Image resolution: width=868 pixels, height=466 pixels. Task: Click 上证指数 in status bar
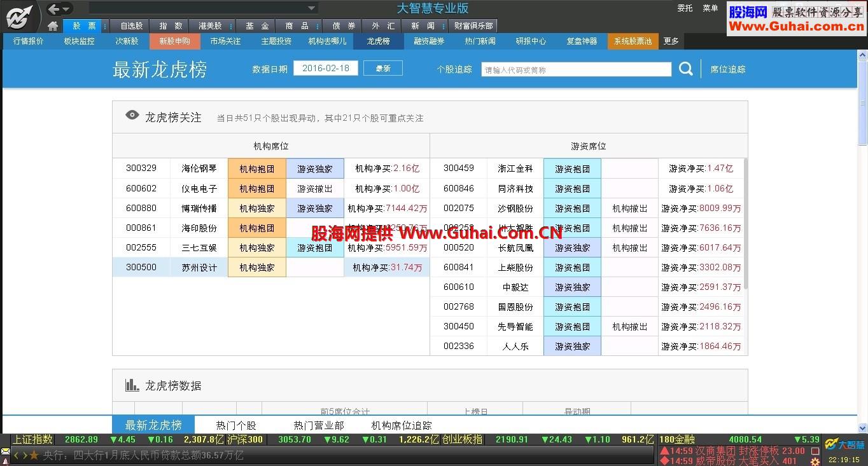click(32, 439)
